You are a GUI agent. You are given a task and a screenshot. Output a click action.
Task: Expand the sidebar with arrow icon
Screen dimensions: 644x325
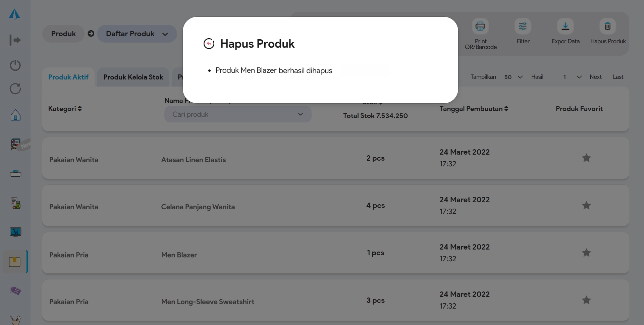(15, 40)
